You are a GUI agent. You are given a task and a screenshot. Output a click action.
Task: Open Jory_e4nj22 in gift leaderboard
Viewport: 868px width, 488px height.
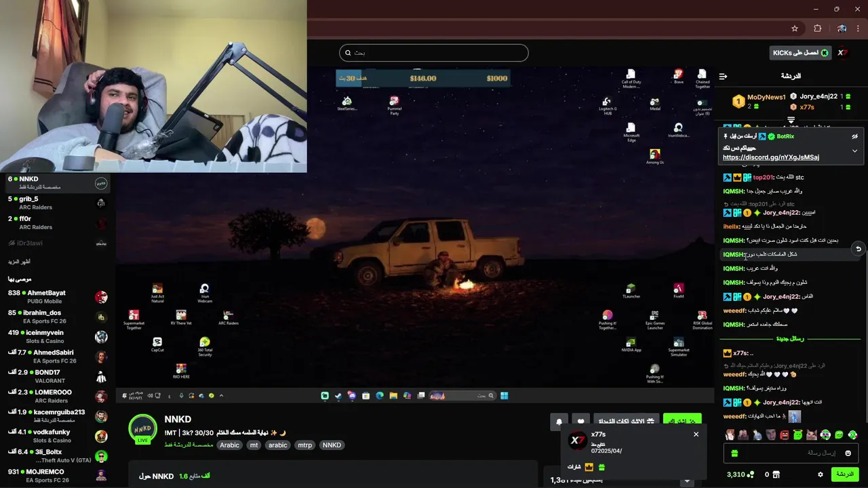coord(818,97)
